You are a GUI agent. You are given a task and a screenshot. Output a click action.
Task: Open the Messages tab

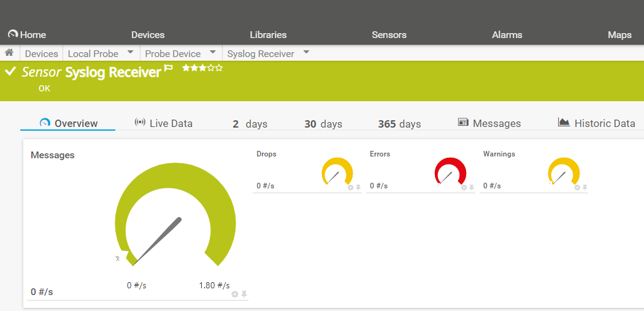click(x=489, y=123)
